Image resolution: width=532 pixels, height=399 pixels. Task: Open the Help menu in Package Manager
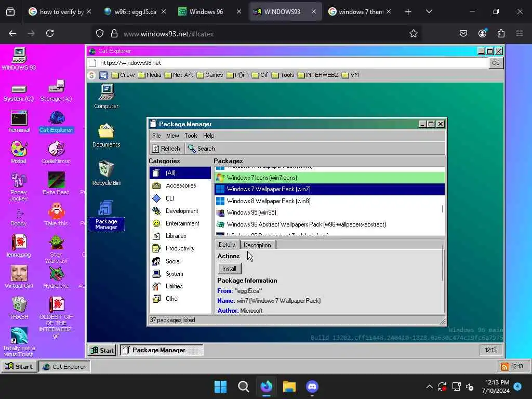(209, 136)
